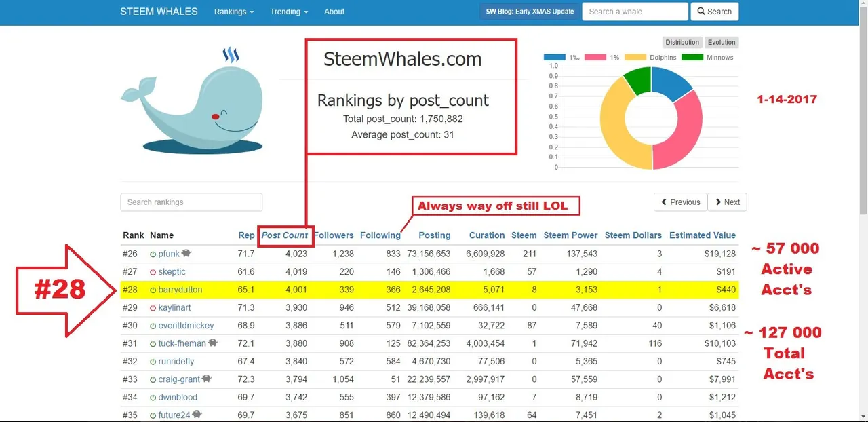This screenshot has width=868, height=422.
Task: Sort table by Posting column
Action: [x=435, y=235]
